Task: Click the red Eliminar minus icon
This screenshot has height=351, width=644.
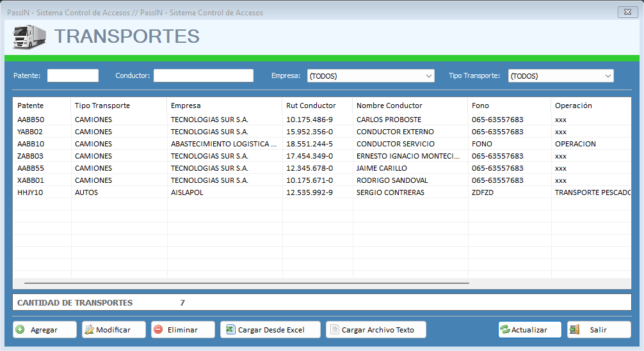Action: (x=158, y=330)
